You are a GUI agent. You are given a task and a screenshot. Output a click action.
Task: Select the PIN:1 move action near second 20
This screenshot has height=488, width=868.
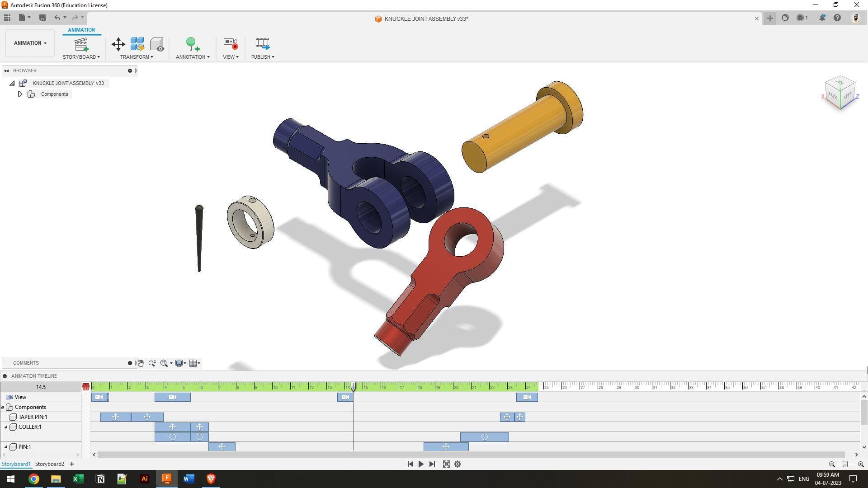point(446,447)
